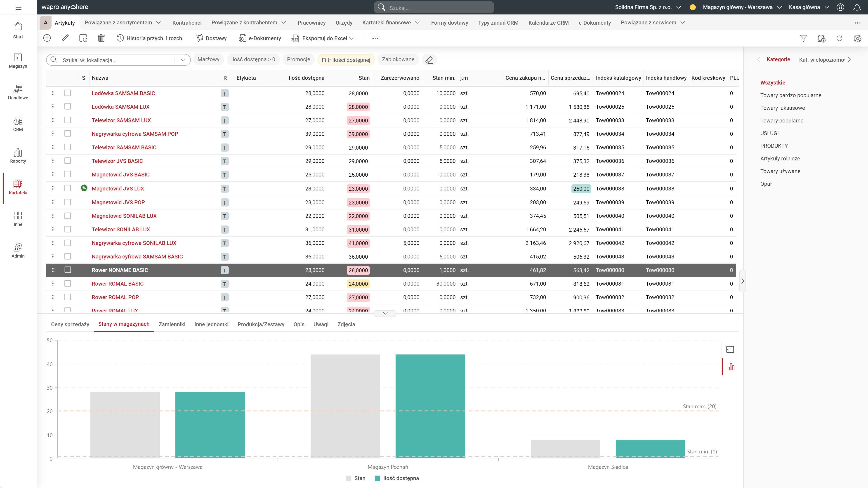The width and height of the screenshot is (868, 488).
Task: Click the Szukaj w: lokalizacja search field
Action: coord(115,60)
